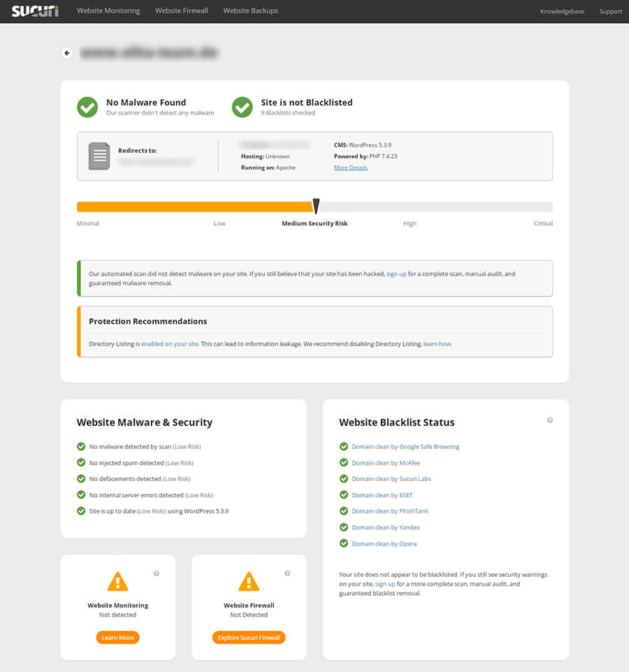Open the Knowledgebase link
629x672 pixels.
pyautogui.click(x=562, y=12)
